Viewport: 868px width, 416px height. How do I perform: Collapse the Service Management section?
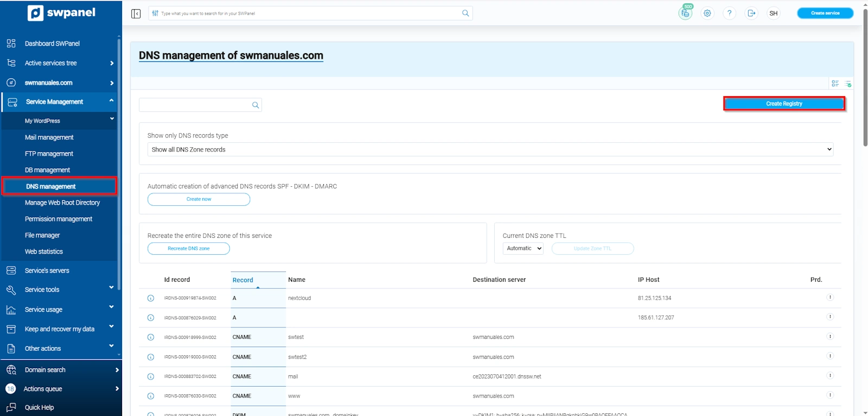point(111,100)
